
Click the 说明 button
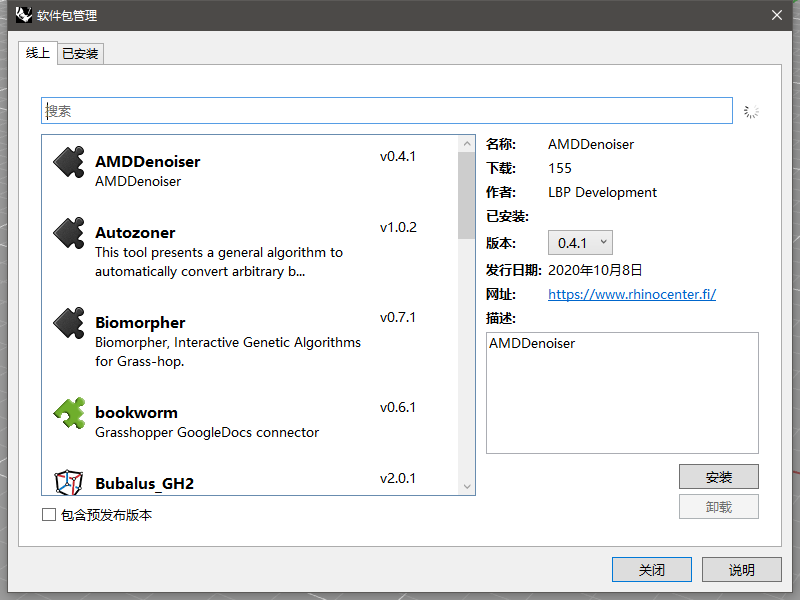coord(741,569)
